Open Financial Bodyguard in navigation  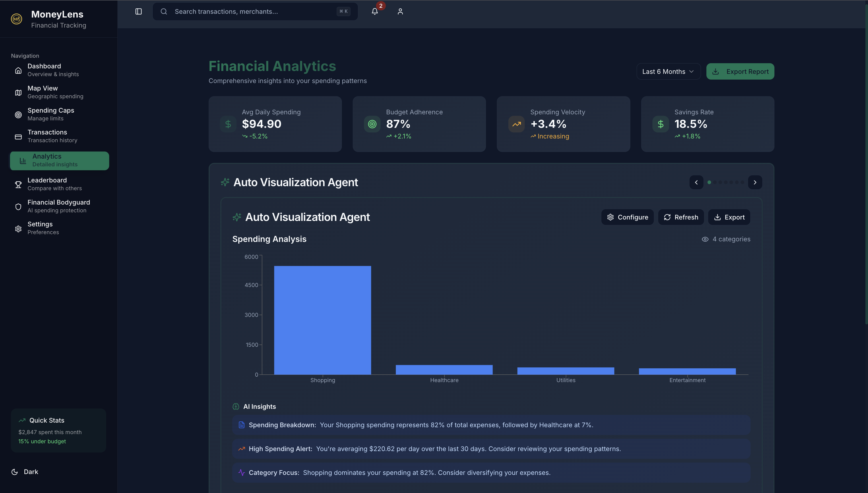tap(59, 206)
